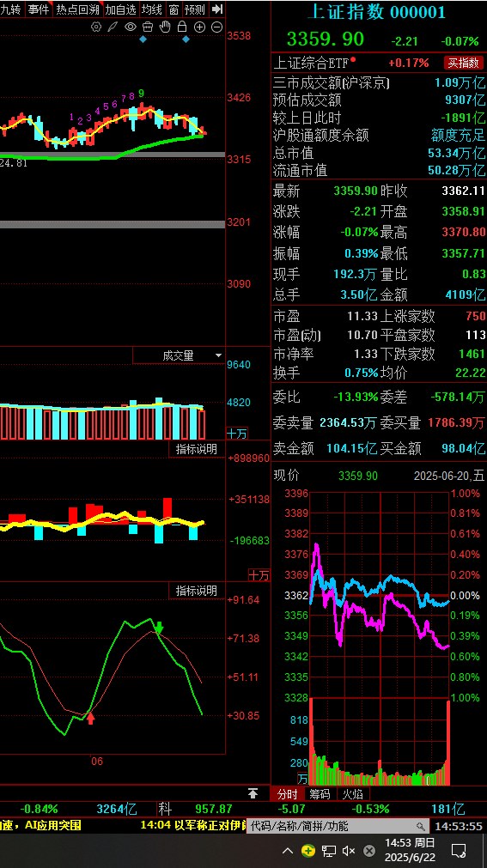The height and width of the screenshot is (868, 487).
Task: Toggle the eye visibility icon in chart toolbar
Action: [x=131, y=27]
